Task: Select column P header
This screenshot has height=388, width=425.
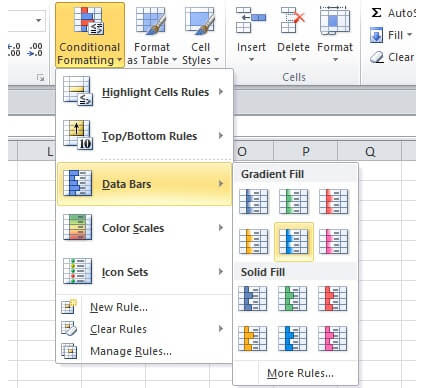Action: (305, 151)
